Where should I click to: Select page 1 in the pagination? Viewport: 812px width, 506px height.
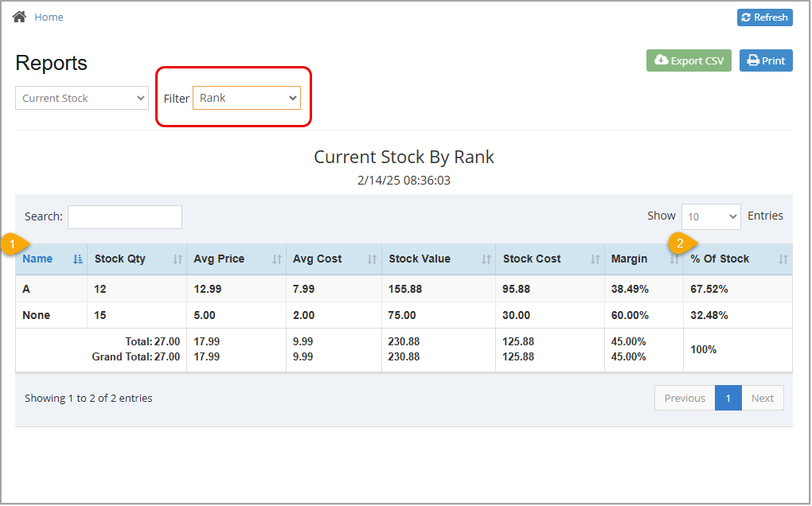(x=728, y=398)
